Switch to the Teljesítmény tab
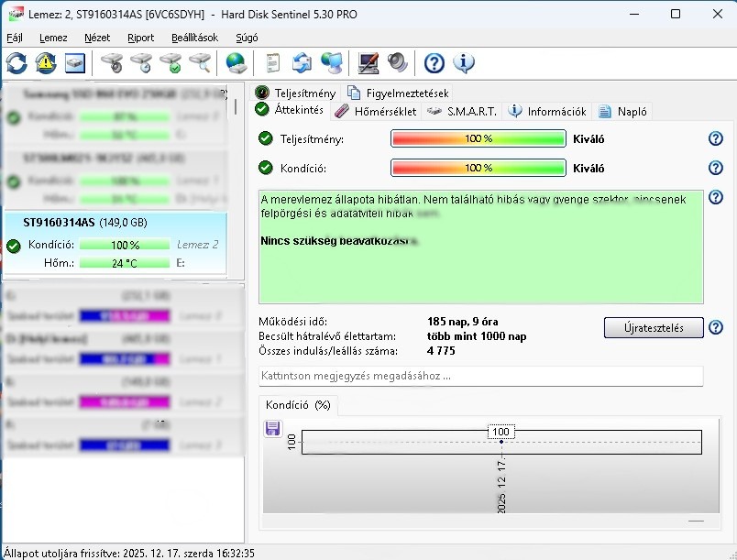Image resolution: width=737 pixels, height=560 pixels. coord(295,93)
